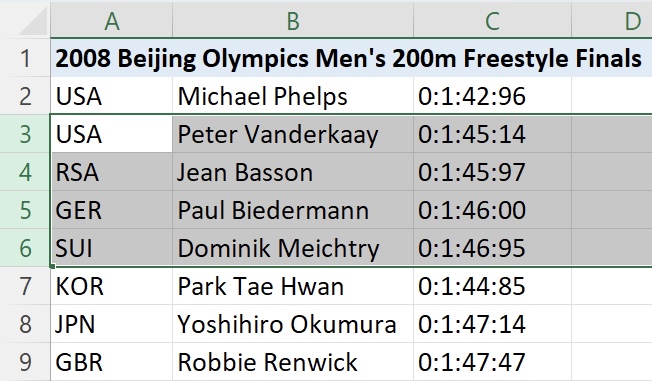Select column C header
This screenshot has width=652, height=381.
(492, 20)
